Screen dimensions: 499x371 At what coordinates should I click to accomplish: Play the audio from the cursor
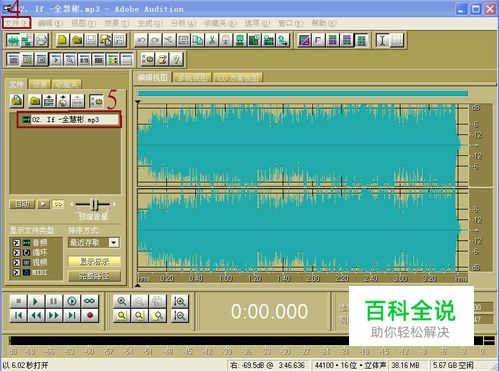36,301
